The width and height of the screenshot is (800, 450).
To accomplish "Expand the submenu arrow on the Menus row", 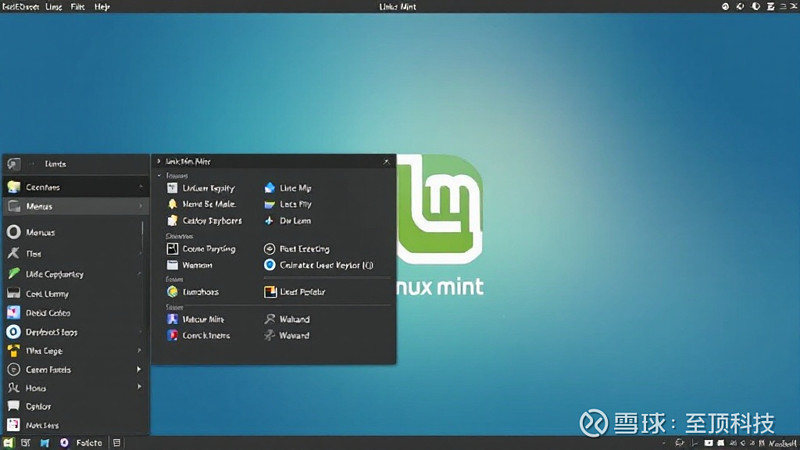I will pyautogui.click(x=140, y=206).
